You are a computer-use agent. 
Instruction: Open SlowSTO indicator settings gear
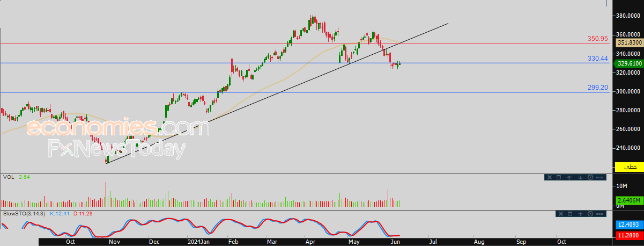tap(590, 214)
